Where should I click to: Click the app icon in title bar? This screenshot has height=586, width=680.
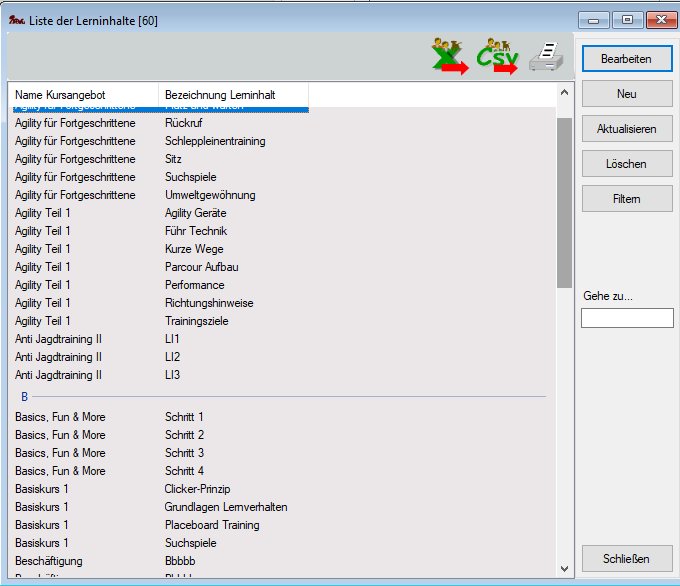click(15, 20)
